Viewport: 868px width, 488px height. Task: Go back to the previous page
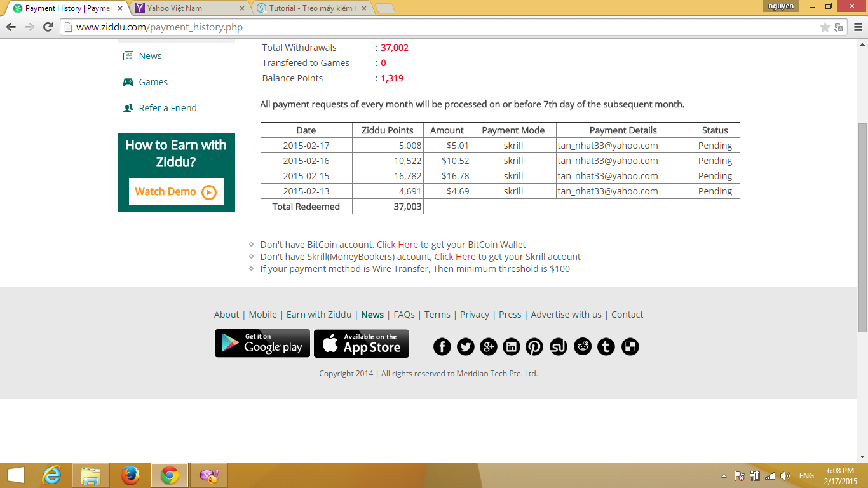[x=11, y=27]
